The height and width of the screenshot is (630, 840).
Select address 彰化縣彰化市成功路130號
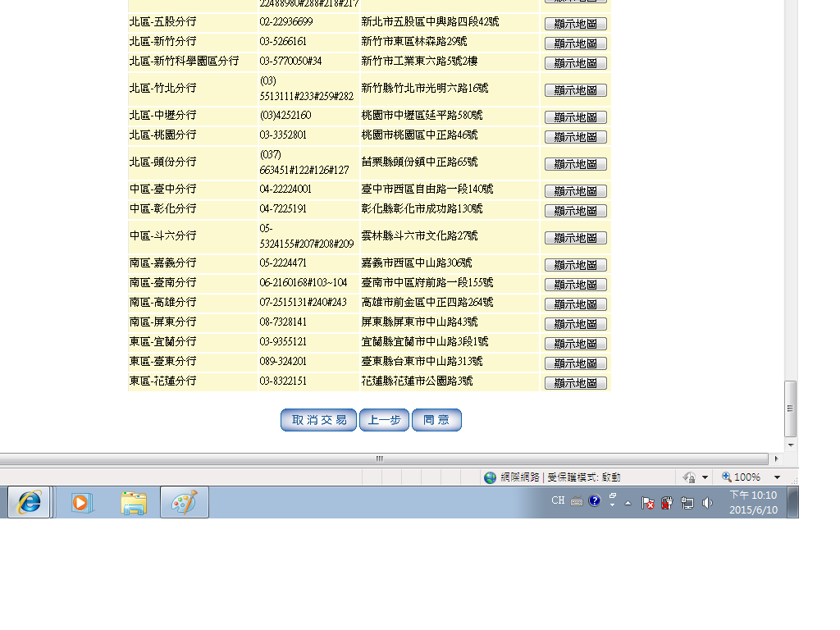[x=422, y=209]
